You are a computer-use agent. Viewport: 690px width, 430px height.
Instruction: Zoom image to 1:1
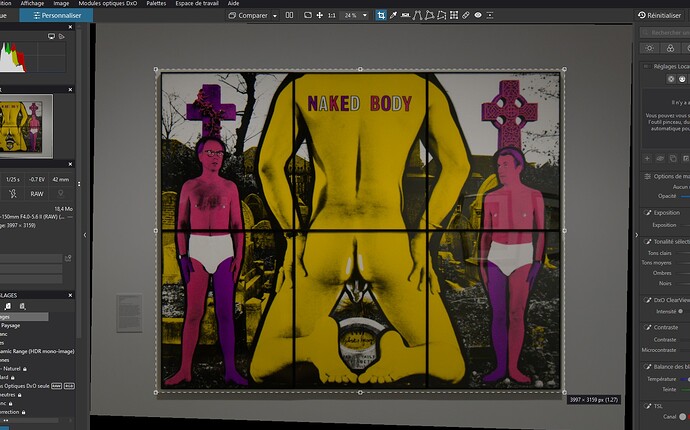click(332, 15)
